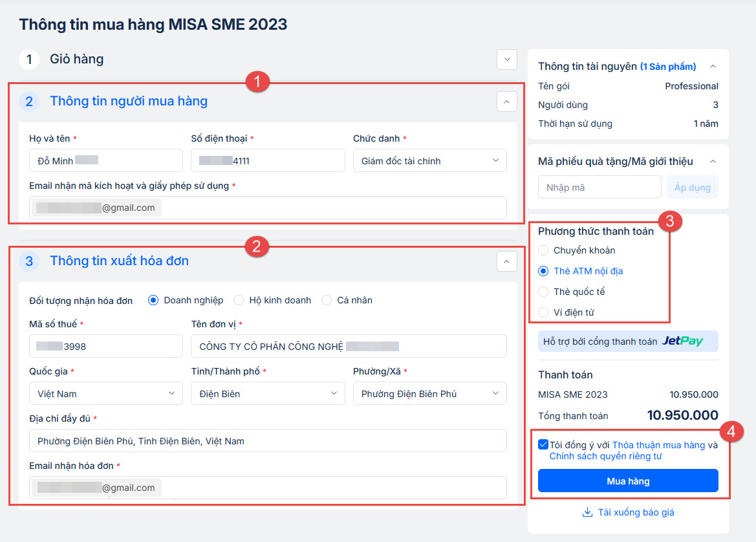Select Thẻ quốc tế payment option
Image resolution: width=756 pixels, height=542 pixels.
click(543, 292)
